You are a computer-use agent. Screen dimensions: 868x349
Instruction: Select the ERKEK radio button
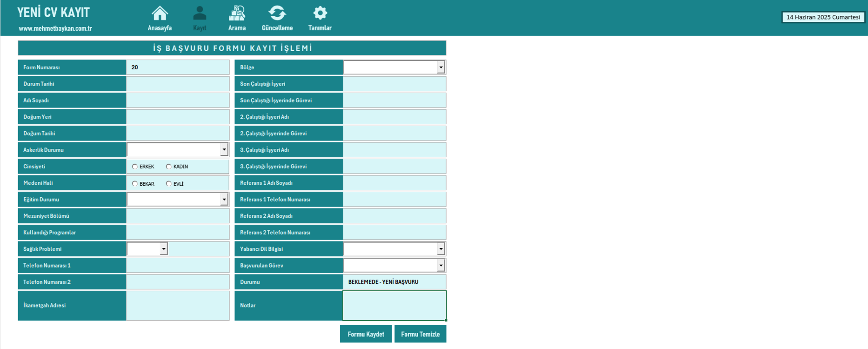pyautogui.click(x=135, y=167)
